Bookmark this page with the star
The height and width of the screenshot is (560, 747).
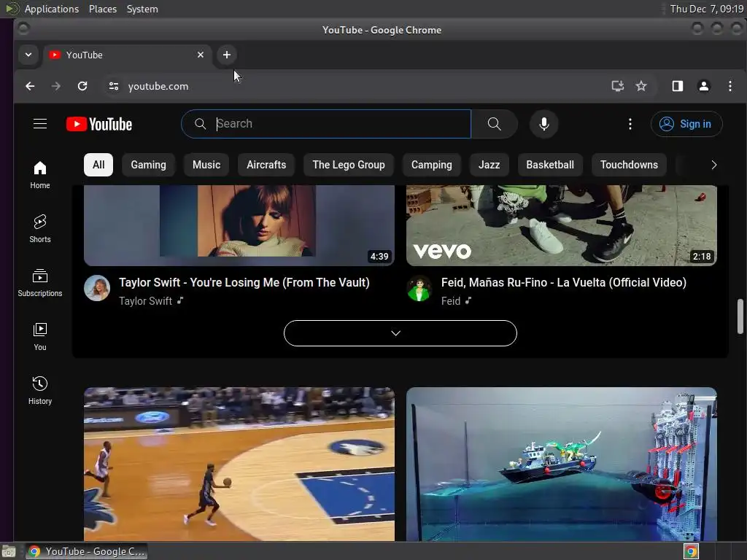[641, 86]
